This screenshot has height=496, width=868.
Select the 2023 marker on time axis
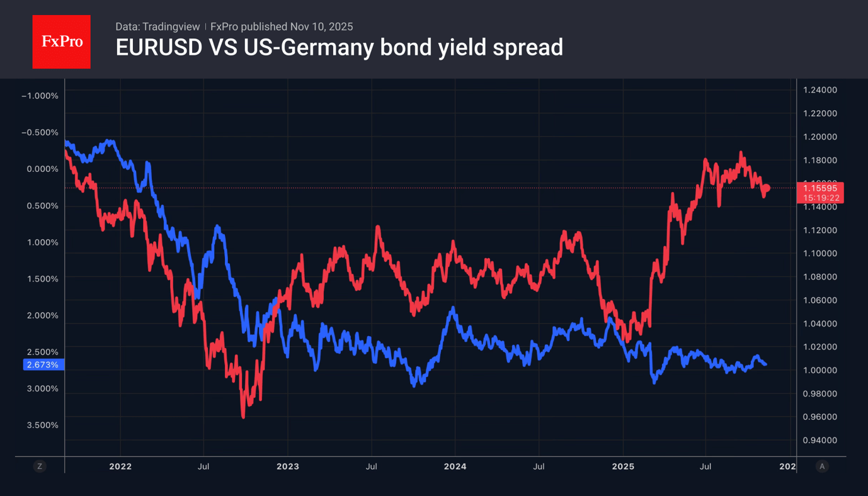pyautogui.click(x=288, y=466)
